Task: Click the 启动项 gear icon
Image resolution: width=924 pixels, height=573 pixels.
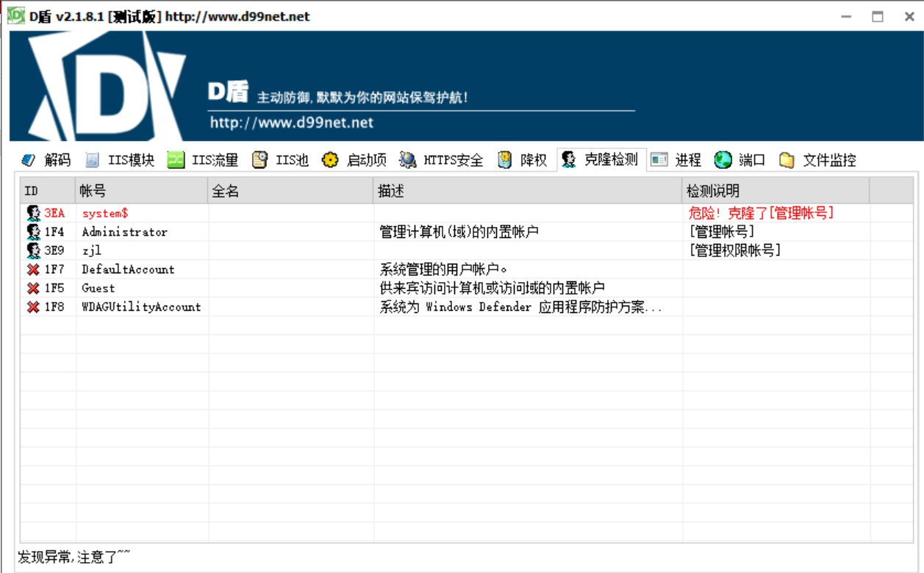Action: coord(331,160)
